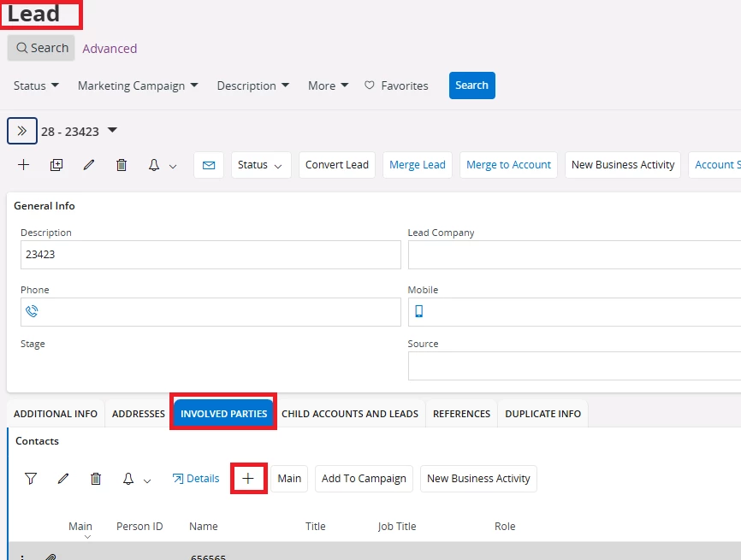Screen dimensions: 741x560
Task: Open the Duplicate Info tab
Action: [543, 414]
